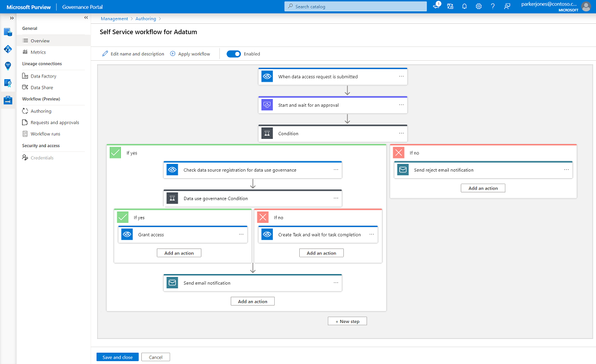Select Authoring in the breadcrumb trail
Viewport: 596px width, 364px height.
click(x=145, y=18)
